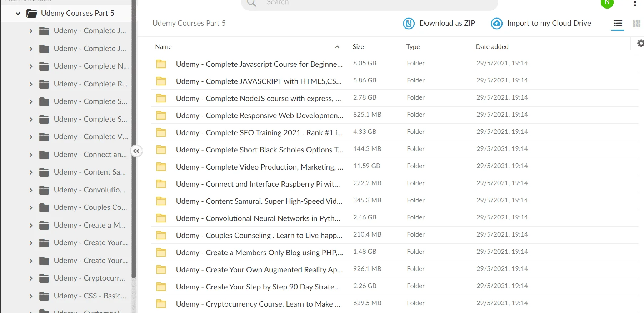This screenshot has height=313, width=644.
Task: Open column settings gear
Action: (x=641, y=43)
